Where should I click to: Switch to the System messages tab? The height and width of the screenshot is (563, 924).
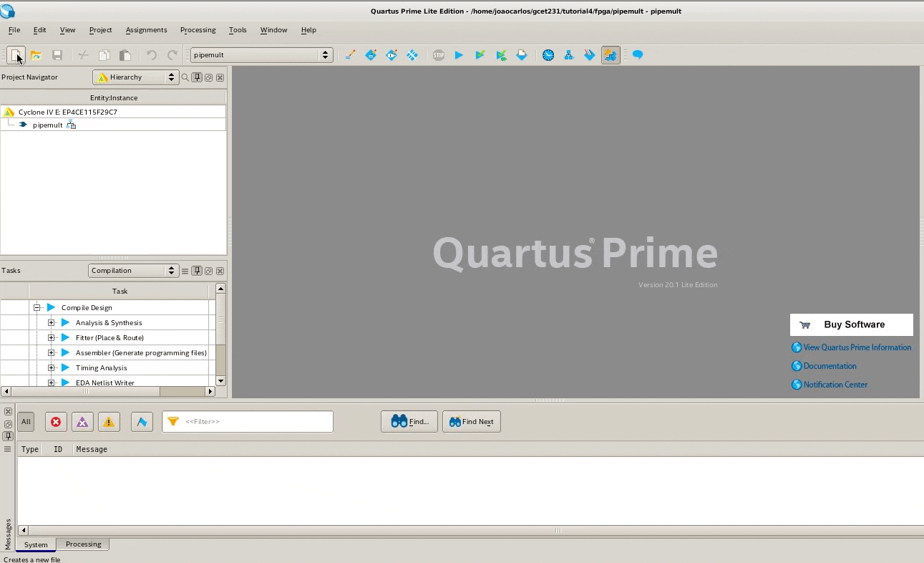point(36,545)
